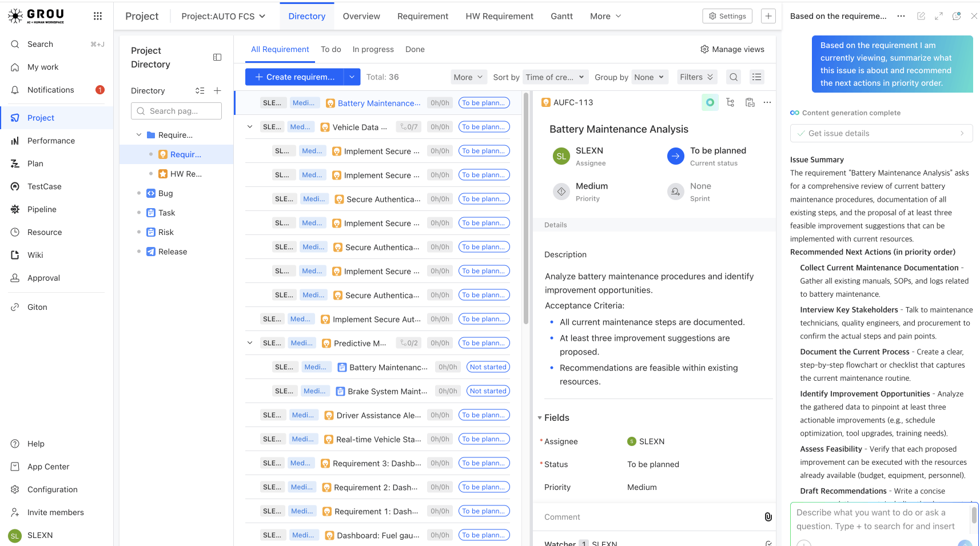Screen dimensions: 980x546
Task: Select Bug in the directory tree
Action: pyautogui.click(x=165, y=193)
